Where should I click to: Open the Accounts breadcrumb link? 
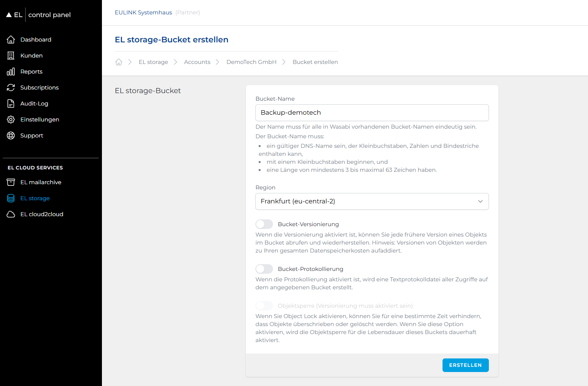pos(197,62)
